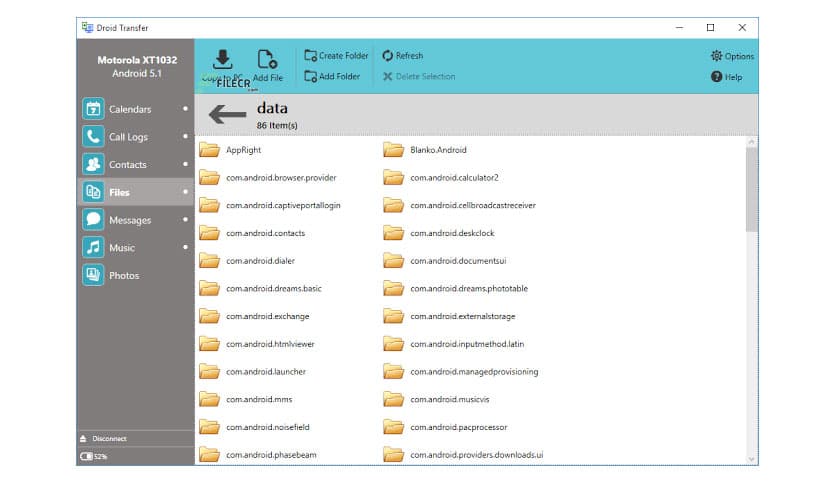This screenshot has width=836, height=484.
Task: Select com.android.phasebeam folder
Action: [258, 455]
